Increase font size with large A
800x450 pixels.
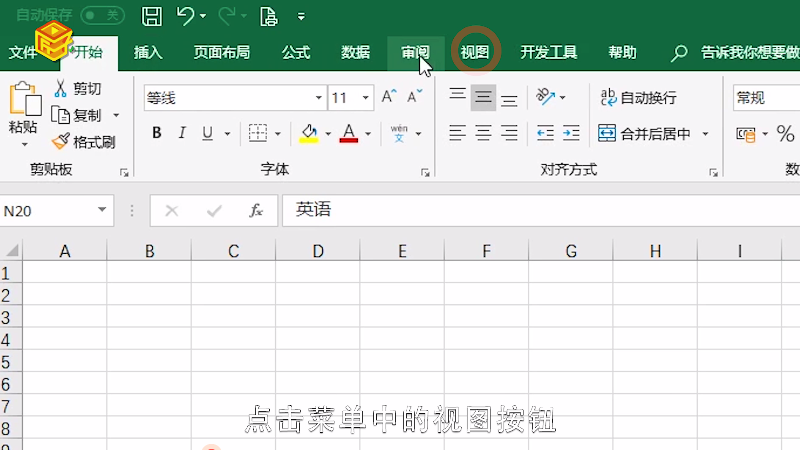click(x=388, y=97)
